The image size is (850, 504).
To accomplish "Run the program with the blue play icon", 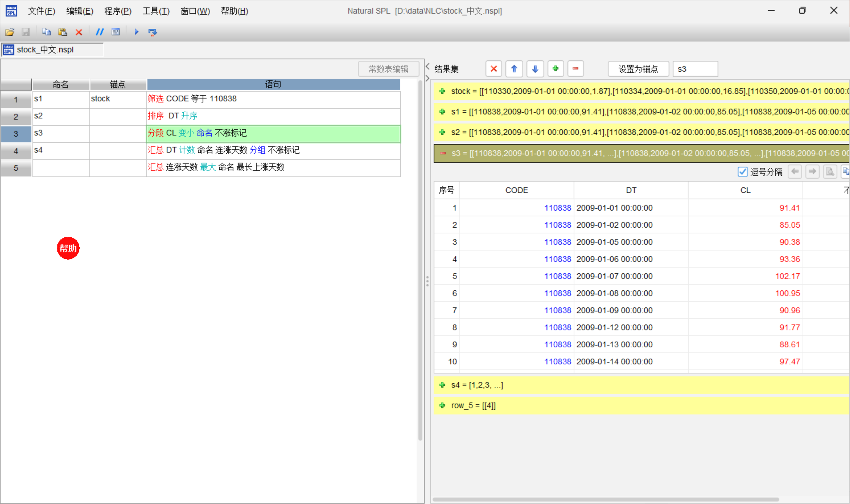I will 137,32.
